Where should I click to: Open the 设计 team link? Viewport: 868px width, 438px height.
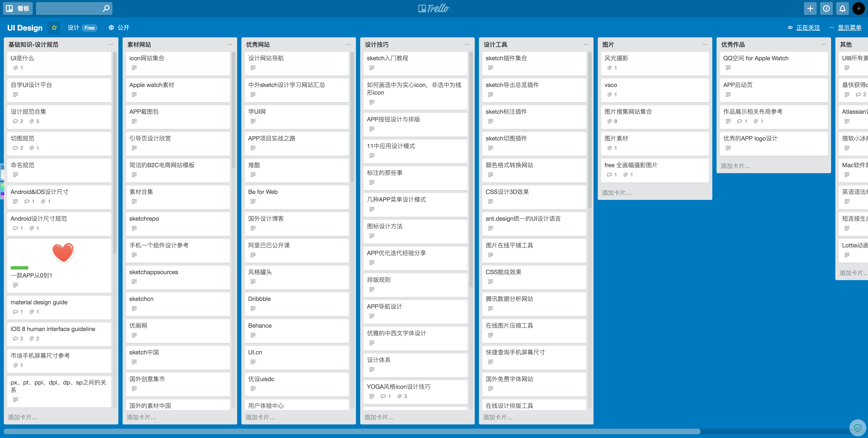click(73, 28)
